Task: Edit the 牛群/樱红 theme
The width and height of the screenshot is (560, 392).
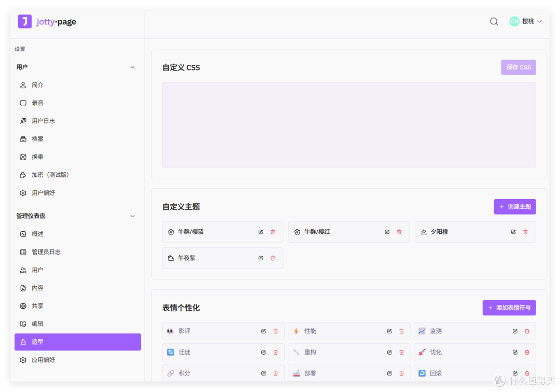Action: coord(387,232)
